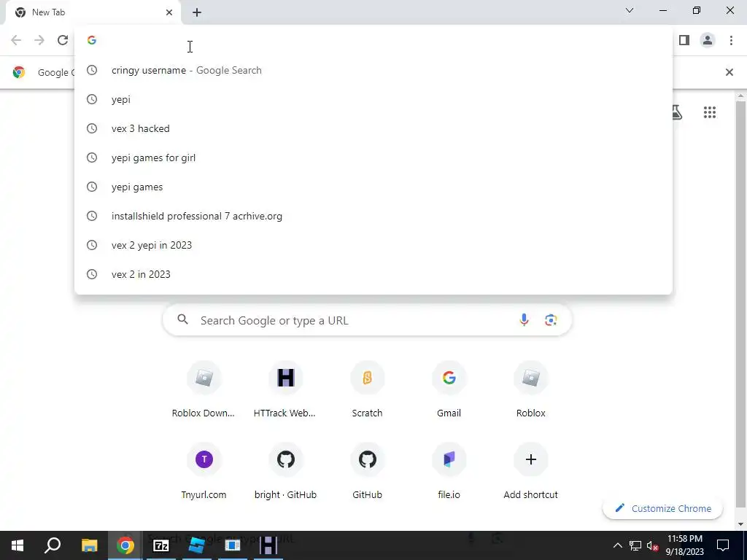This screenshot has height=560, width=747.
Task: Open the GitHub shortcut tile
Action: click(x=367, y=472)
